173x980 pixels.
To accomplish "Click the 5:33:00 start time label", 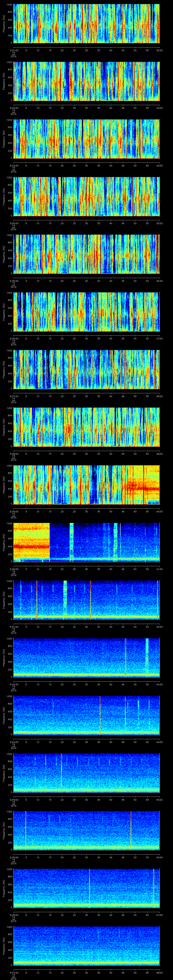I will click(14, 166).
